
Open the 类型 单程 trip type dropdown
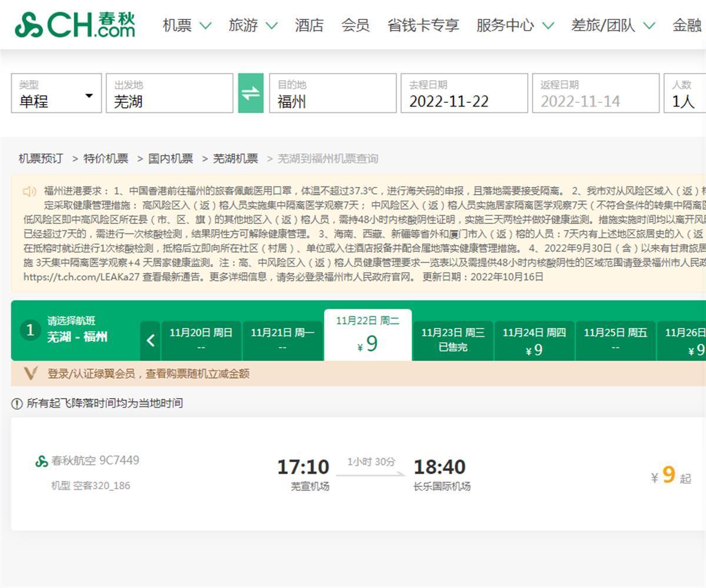(x=56, y=93)
